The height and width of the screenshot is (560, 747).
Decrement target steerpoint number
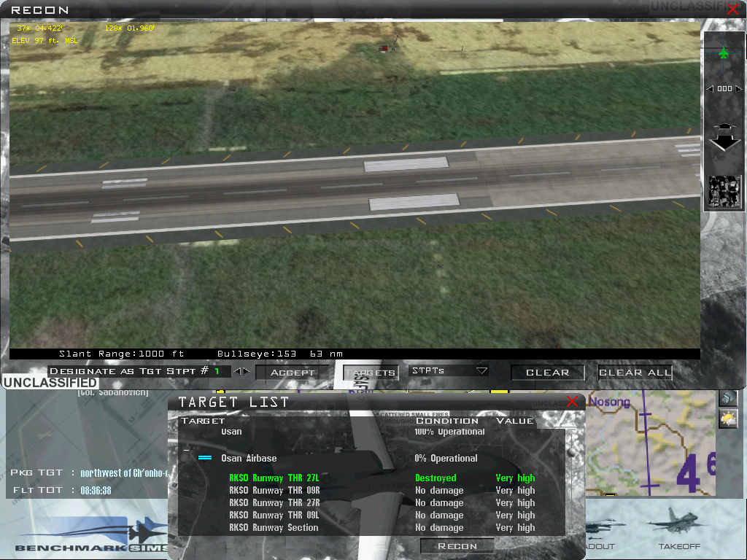(237, 371)
